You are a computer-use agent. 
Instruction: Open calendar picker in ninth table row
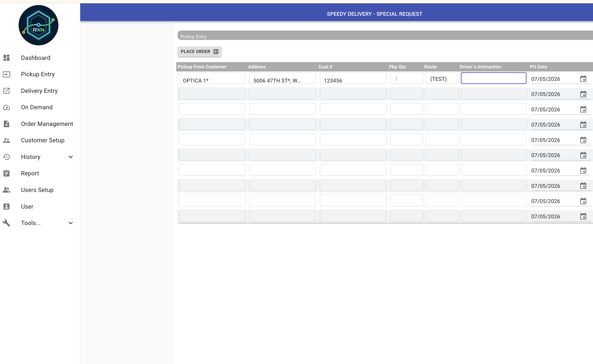[x=583, y=201]
